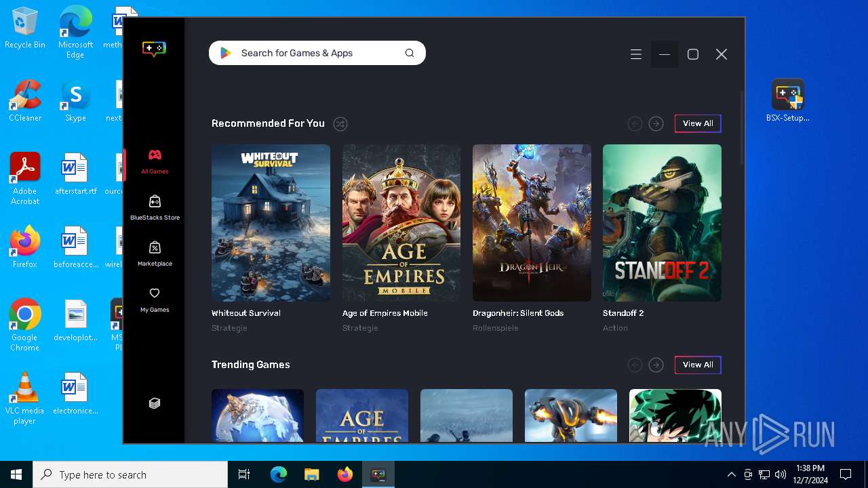Show hidden system tray icons
The width and height of the screenshot is (868, 488).
click(731, 474)
